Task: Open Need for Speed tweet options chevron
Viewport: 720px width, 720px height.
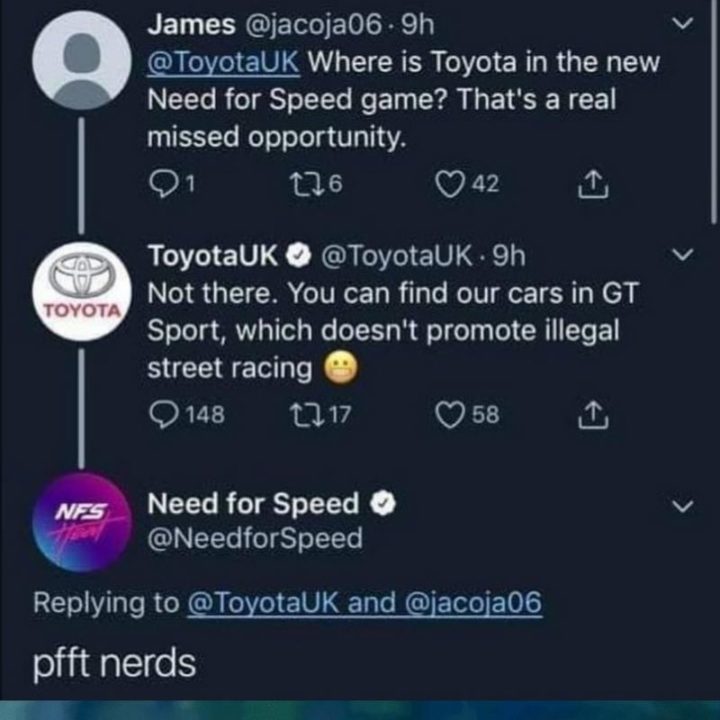Action: point(684,507)
